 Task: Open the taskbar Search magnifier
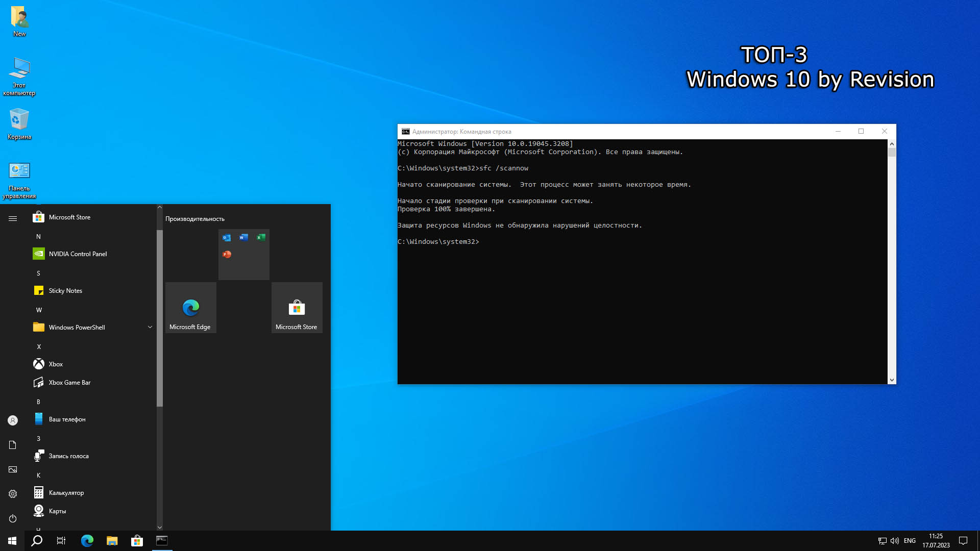[37, 541]
